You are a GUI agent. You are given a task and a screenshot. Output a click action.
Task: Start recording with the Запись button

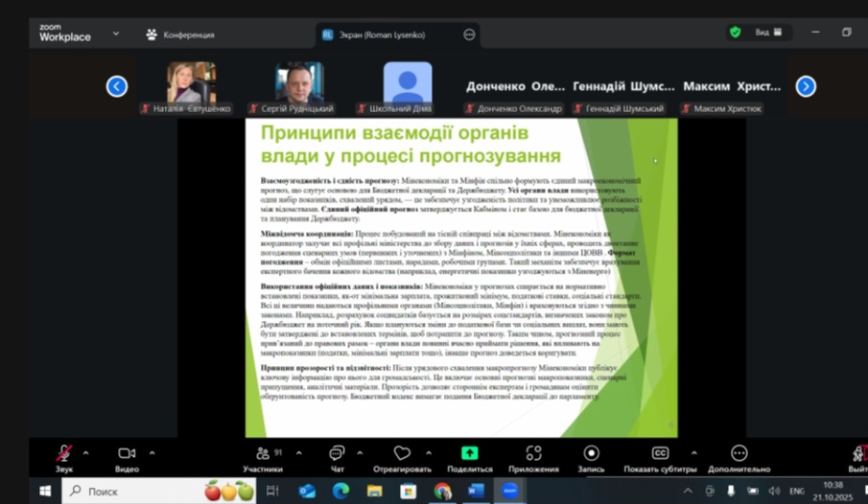(x=591, y=454)
